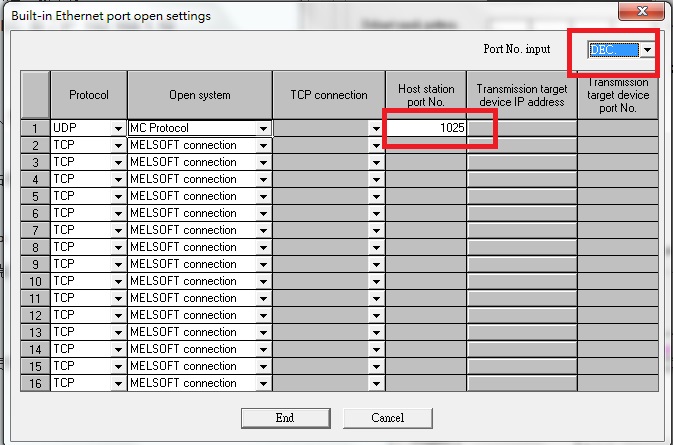The width and height of the screenshot is (673, 445).
Task: Click Transmission target device IP address cell row 1
Action: 521,129
